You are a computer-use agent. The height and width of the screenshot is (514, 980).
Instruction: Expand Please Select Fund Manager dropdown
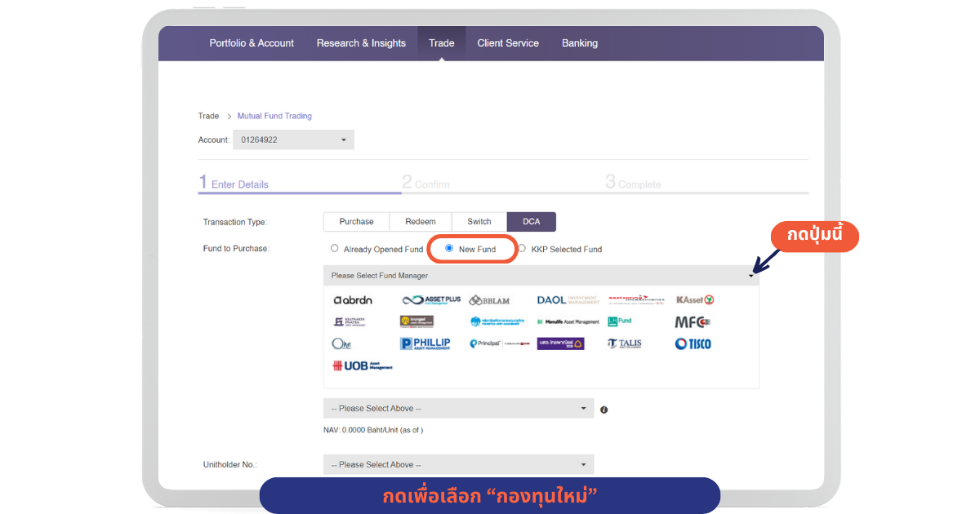(x=541, y=276)
